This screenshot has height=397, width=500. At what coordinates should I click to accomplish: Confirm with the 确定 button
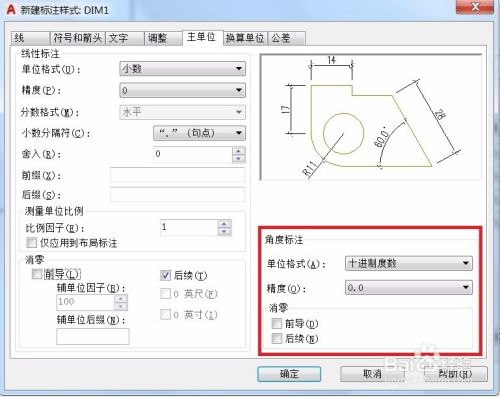click(289, 374)
